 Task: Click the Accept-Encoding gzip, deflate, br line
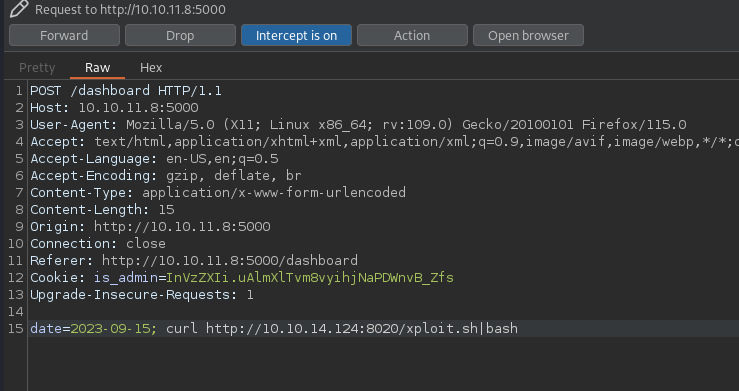point(166,175)
